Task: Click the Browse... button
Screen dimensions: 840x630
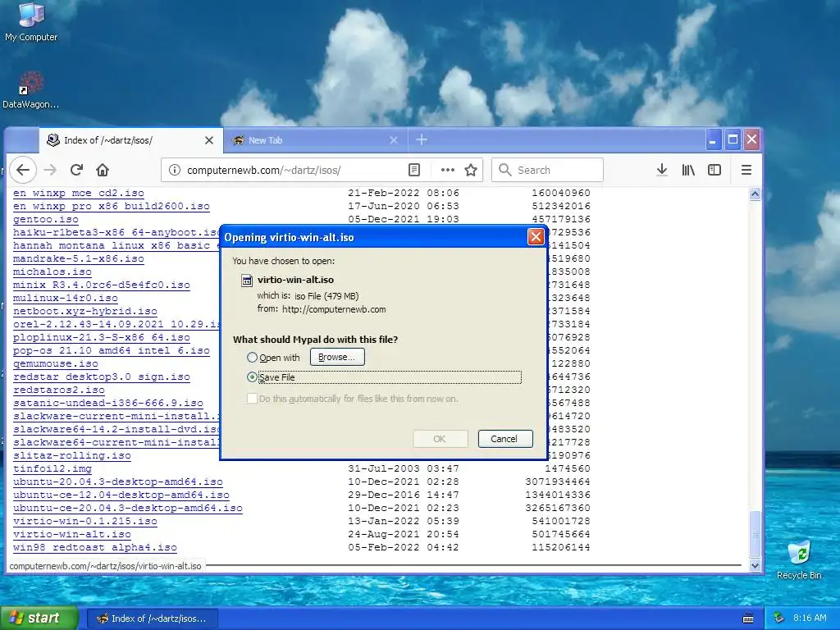Action: pos(337,358)
